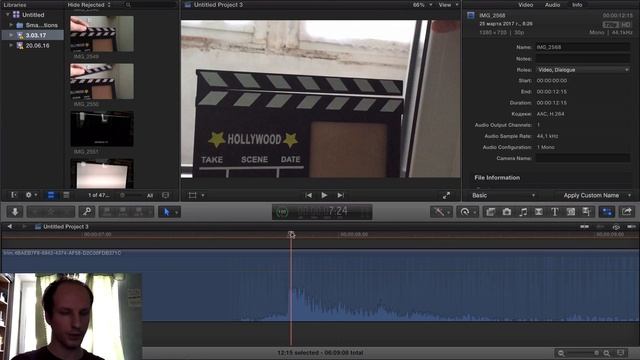The width and height of the screenshot is (640, 360).
Task: Click the timeline playhead marker
Action: (x=291, y=234)
